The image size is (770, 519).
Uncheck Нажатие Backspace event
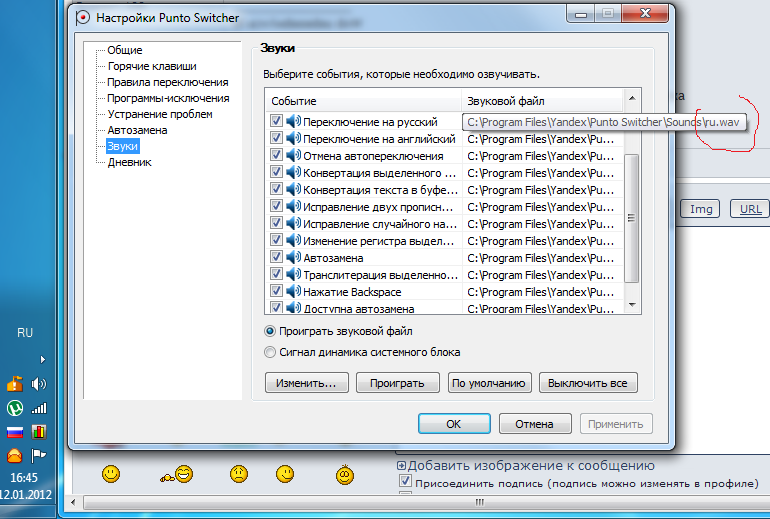276,291
